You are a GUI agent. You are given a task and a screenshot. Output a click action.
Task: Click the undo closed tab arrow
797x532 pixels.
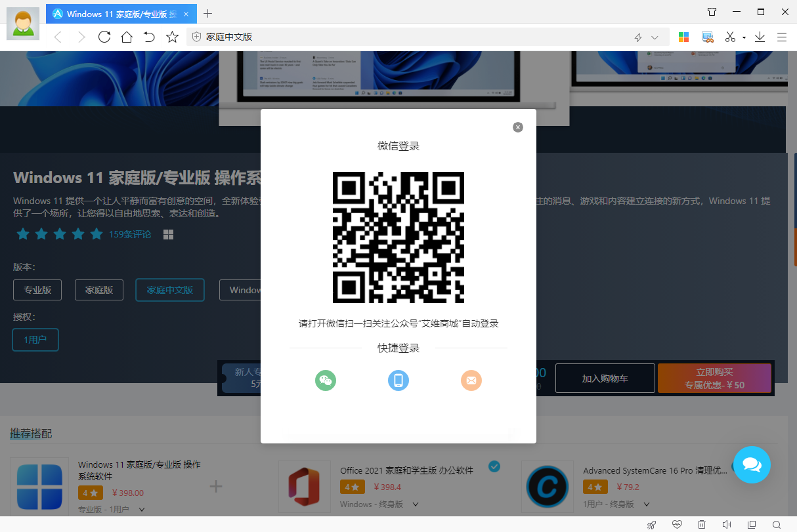click(x=149, y=37)
